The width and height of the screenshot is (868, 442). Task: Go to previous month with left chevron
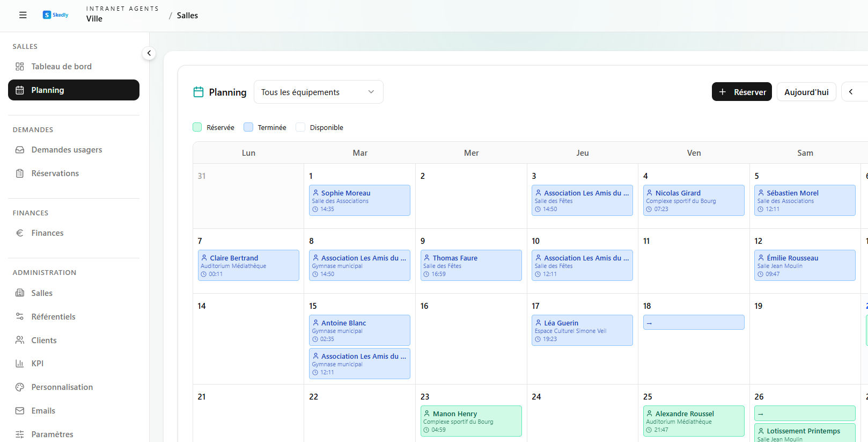click(x=851, y=92)
